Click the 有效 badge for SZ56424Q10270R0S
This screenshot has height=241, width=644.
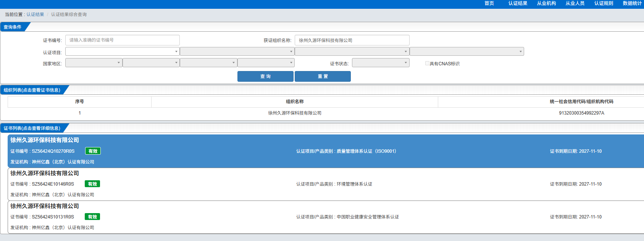[93, 151]
